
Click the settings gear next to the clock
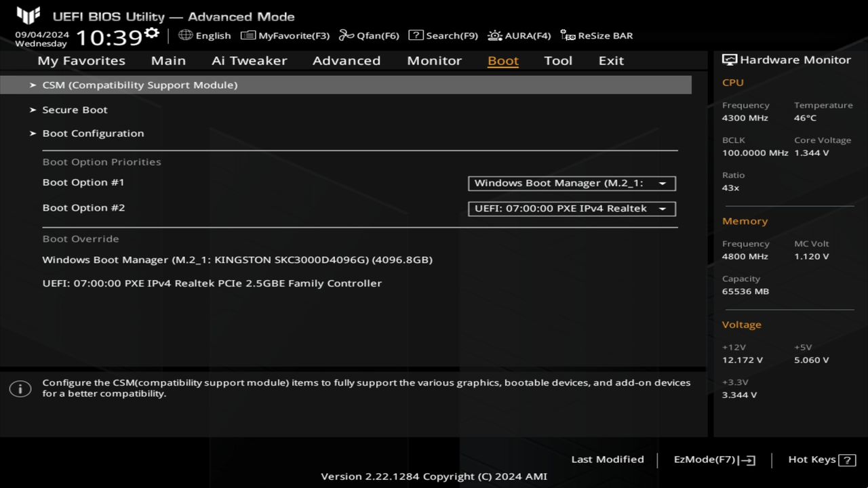[x=152, y=33]
